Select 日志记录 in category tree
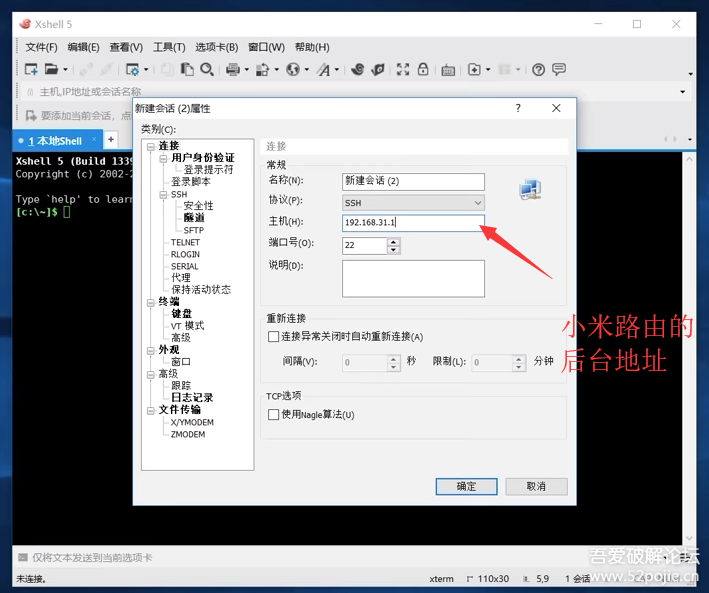This screenshot has height=593, width=709. [192, 398]
